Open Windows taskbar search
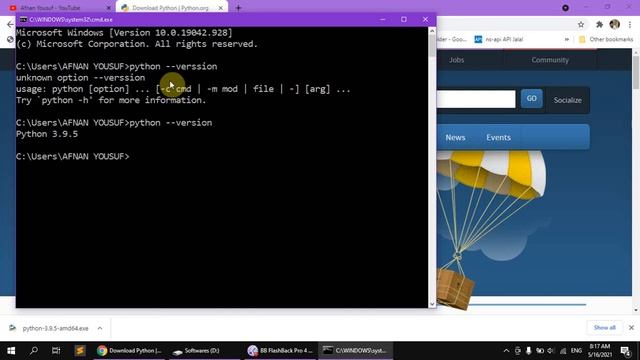 (34, 351)
